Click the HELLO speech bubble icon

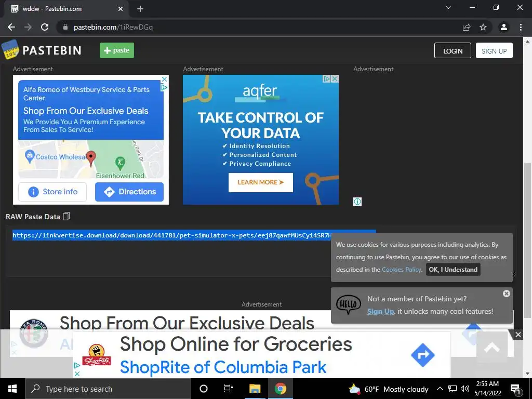pyautogui.click(x=349, y=304)
